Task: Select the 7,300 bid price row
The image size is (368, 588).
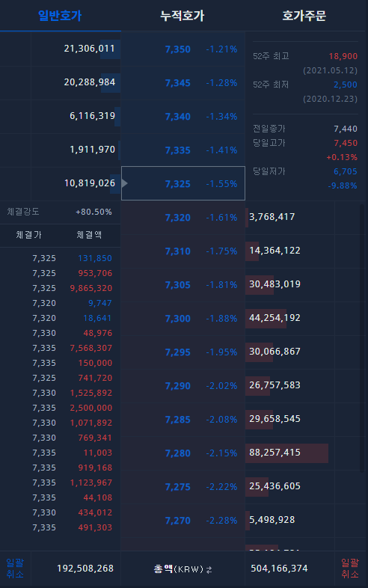Action: pyautogui.click(x=183, y=319)
